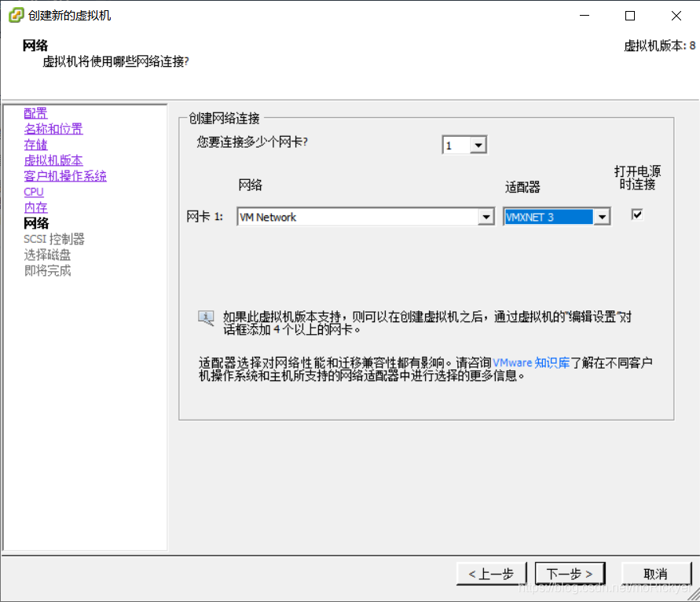700x602 pixels.
Task: Close the create VM wizard window
Action: pos(676,16)
